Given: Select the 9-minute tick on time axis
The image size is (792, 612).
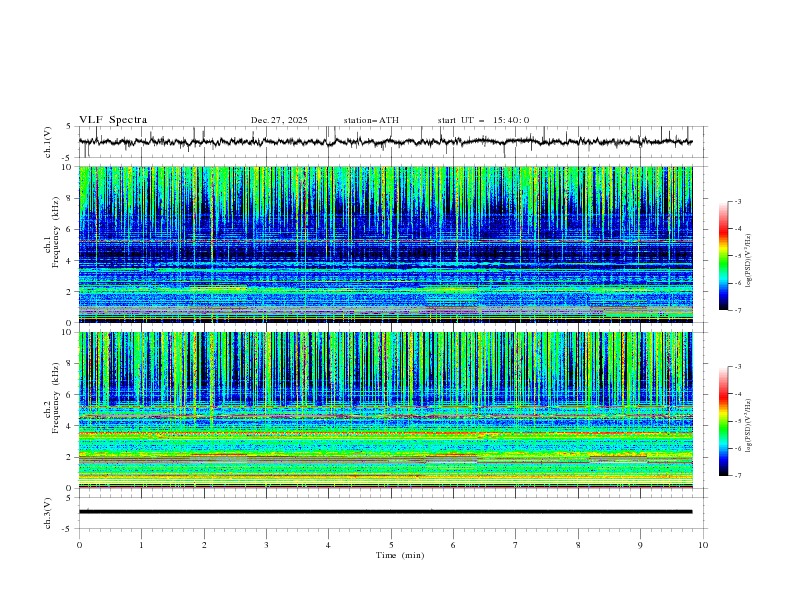Looking at the screenshot, I should (x=641, y=546).
